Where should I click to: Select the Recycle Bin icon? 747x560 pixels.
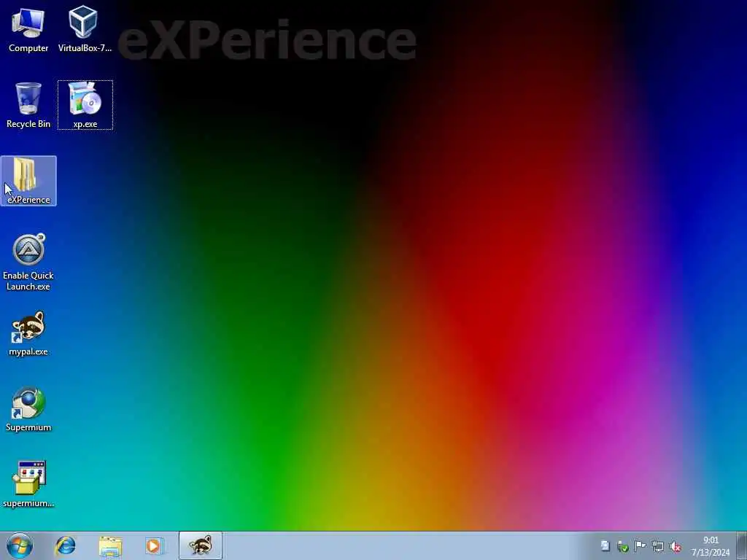tap(28, 105)
